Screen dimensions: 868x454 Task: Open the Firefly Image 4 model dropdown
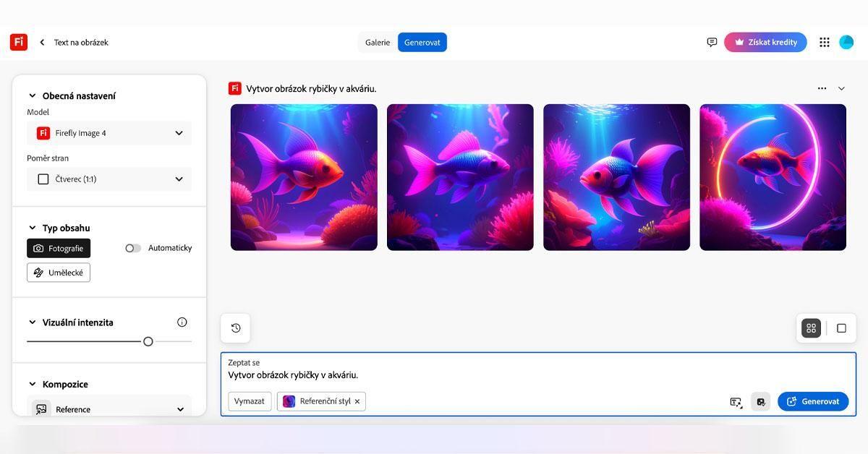[x=109, y=133]
